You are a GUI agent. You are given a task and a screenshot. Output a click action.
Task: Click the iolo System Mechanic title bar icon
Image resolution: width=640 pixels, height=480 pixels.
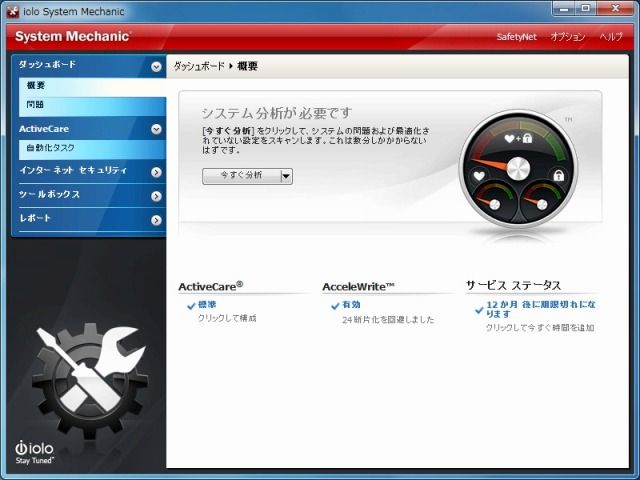click(13, 11)
